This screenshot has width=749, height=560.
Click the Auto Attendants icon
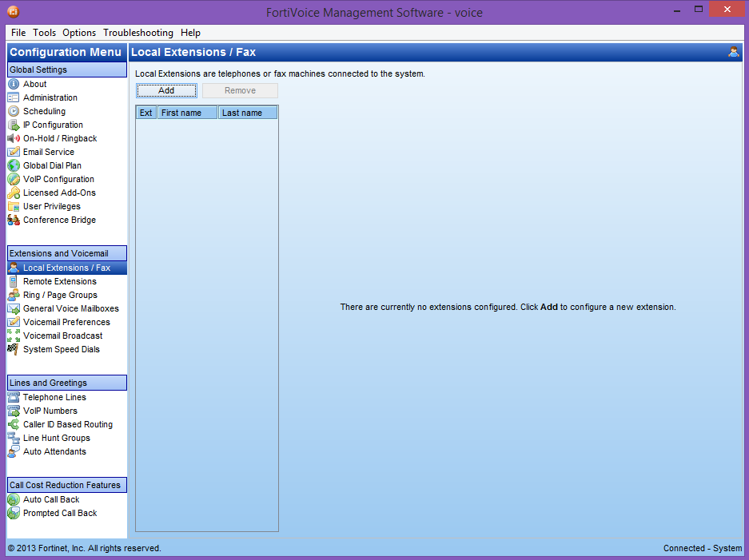[x=14, y=451]
